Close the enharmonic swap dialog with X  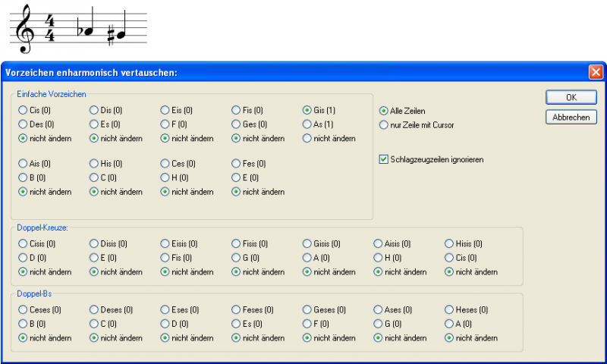(x=596, y=72)
